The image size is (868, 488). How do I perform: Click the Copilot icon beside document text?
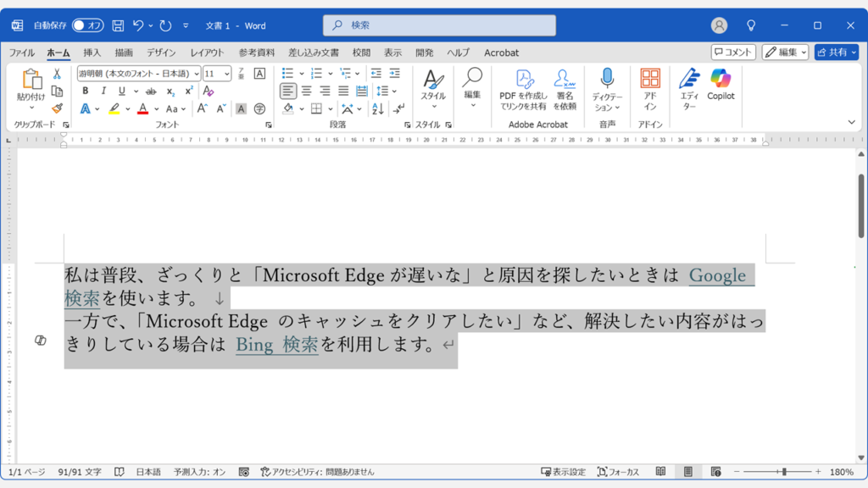pyautogui.click(x=41, y=341)
